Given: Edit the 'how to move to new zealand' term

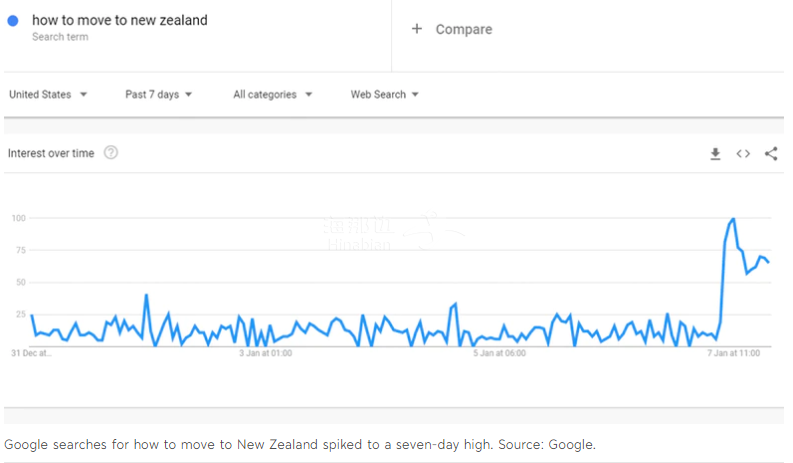Looking at the screenshot, I should pos(120,20).
